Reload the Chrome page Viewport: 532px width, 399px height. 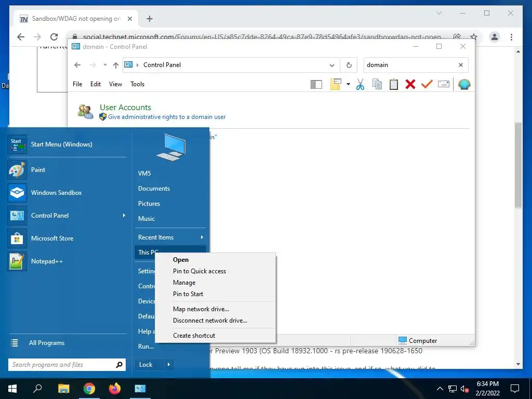click(54, 37)
